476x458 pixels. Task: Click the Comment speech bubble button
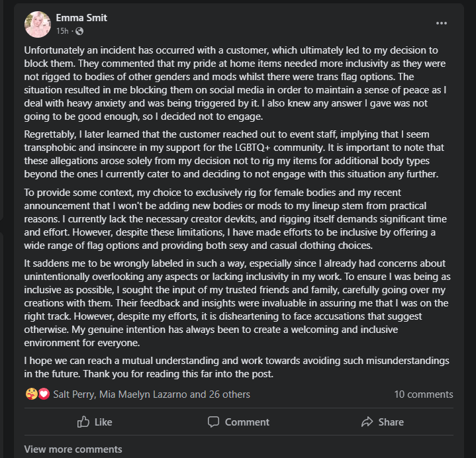[238, 422]
